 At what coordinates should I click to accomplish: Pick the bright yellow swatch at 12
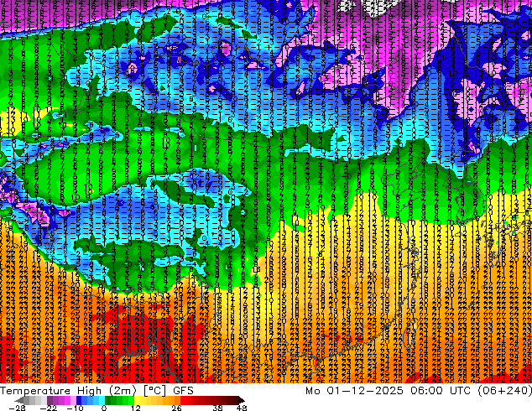point(137,400)
